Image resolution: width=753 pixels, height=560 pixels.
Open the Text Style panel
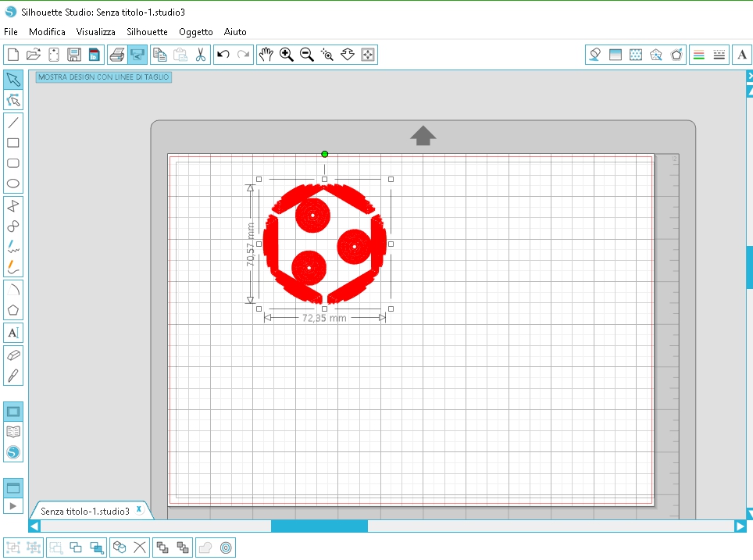(742, 55)
